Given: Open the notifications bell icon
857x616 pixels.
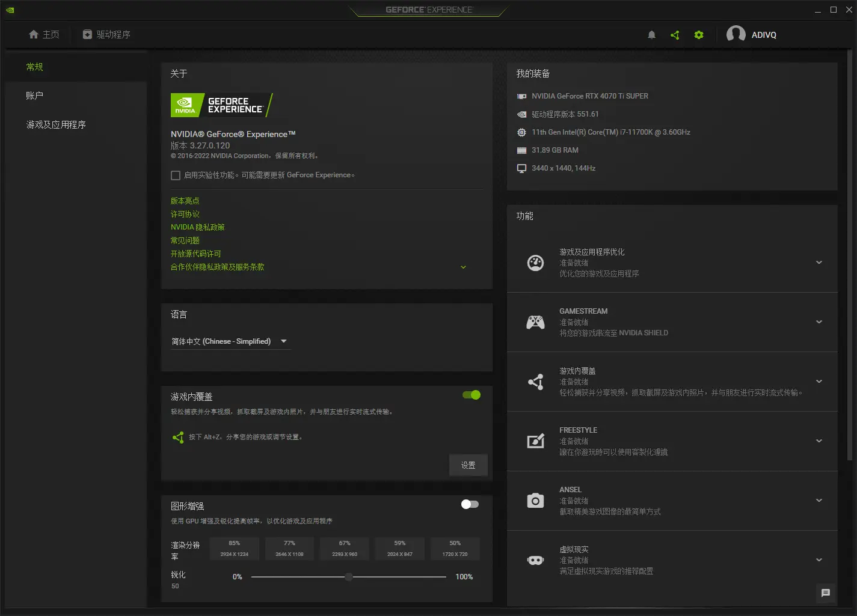Looking at the screenshot, I should click(651, 35).
